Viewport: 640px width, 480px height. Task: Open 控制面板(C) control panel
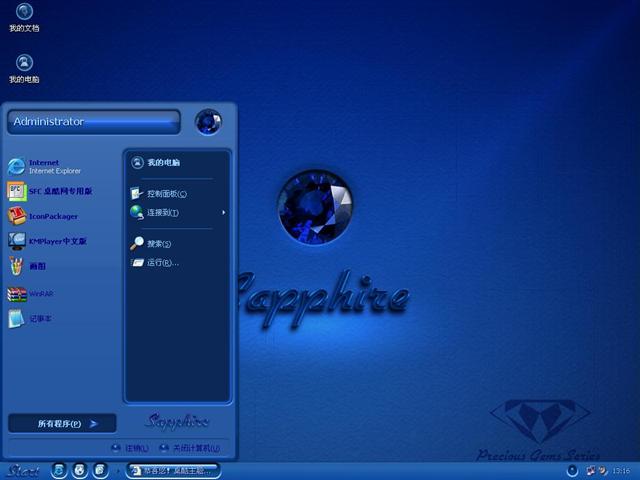coord(159,193)
